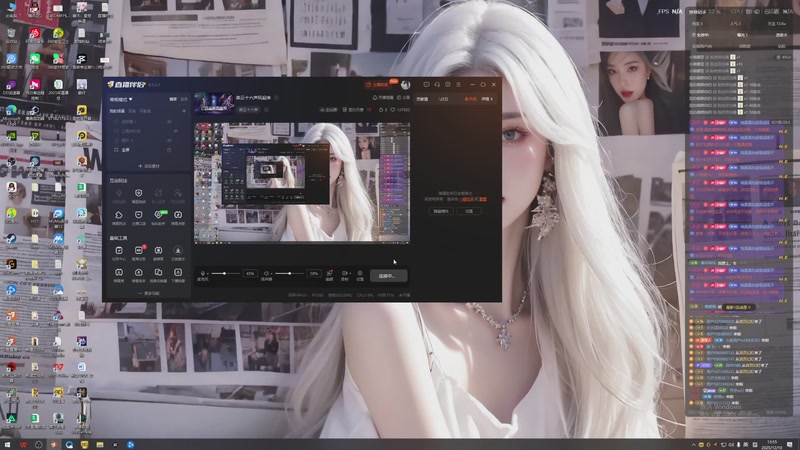The height and width of the screenshot is (450, 800).
Task: Open the red WPS icon on taskbar
Action: tap(23, 444)
